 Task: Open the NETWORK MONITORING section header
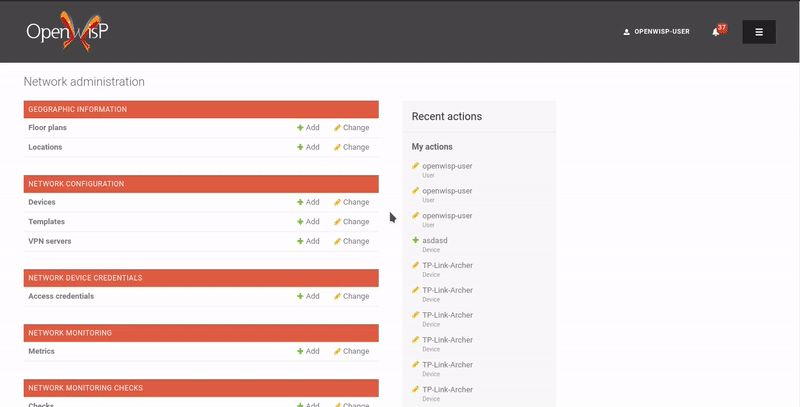(x=70, y=333)
